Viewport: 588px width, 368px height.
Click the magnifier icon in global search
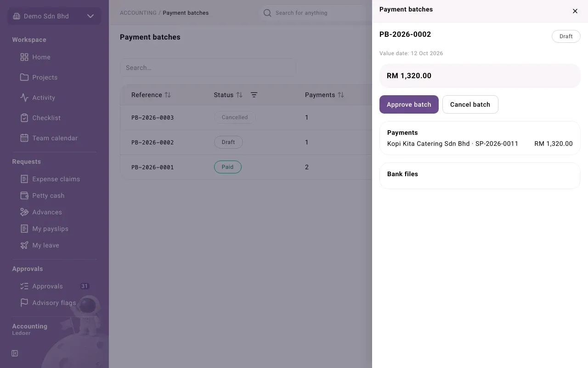[x=267, y=13]
